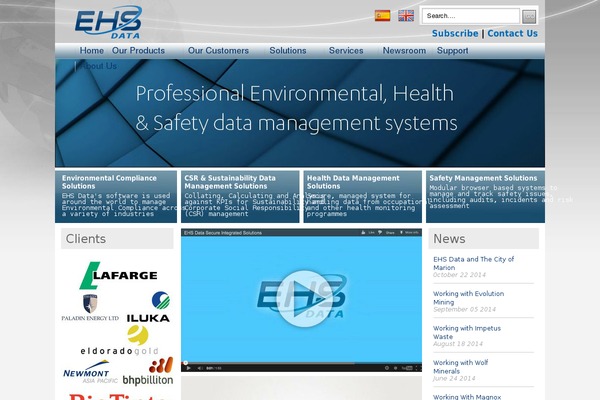Open CSR & Sustainability Data Management tile
The image size is (600, 400).
(x=240, y=197)
